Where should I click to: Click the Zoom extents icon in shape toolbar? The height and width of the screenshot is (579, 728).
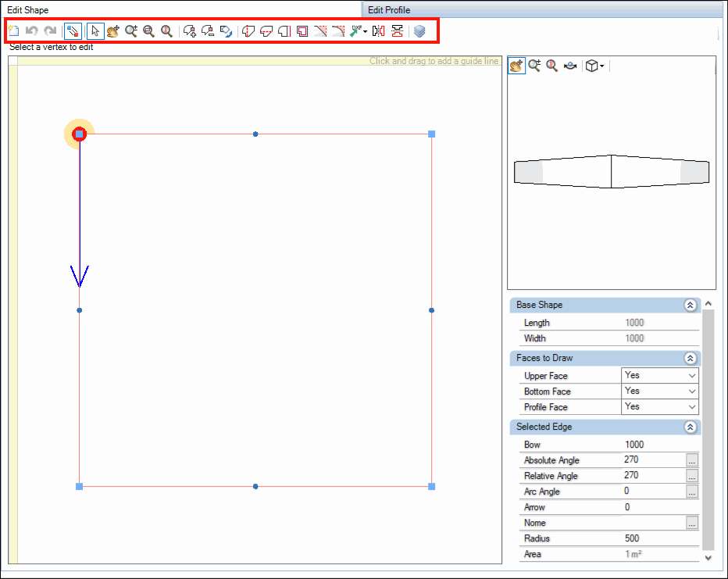point(166,31)
